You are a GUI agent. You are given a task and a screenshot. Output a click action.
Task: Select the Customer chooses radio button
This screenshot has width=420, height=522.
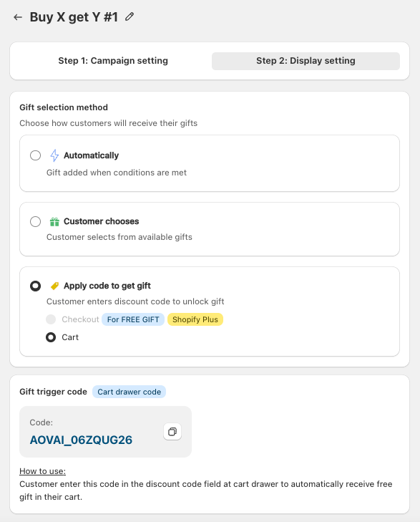[x=35, y=221]
